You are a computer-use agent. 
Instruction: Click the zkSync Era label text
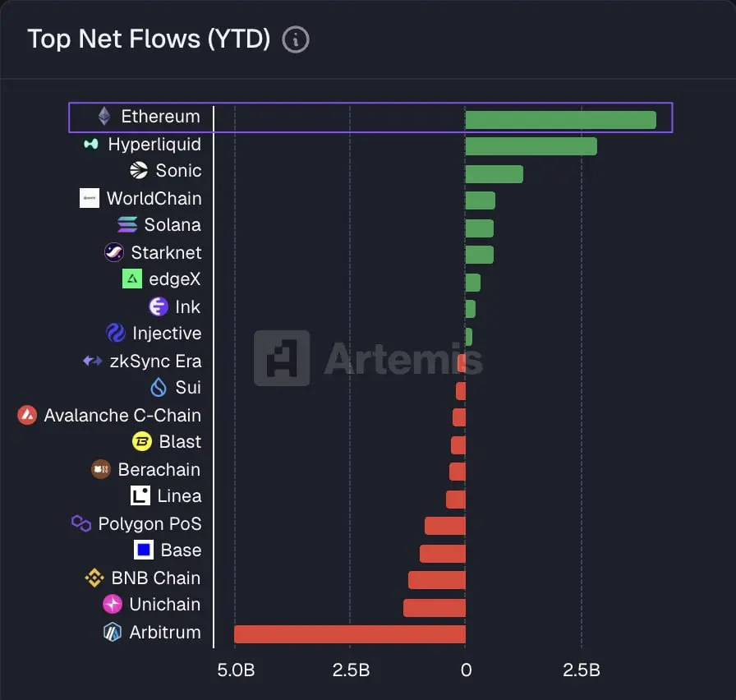155,361
